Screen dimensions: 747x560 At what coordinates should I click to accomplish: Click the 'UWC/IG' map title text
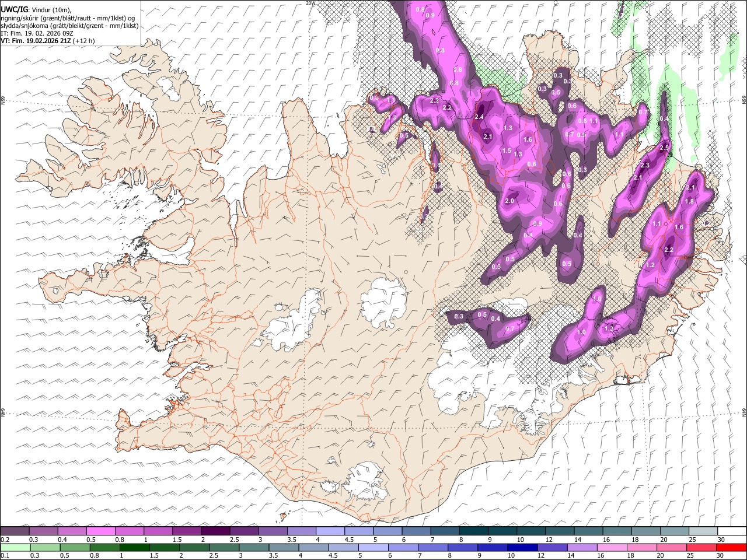tap(14, 9)
